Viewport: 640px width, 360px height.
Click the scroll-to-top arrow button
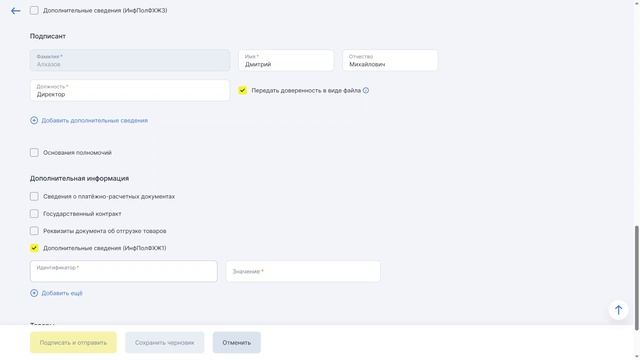click(x=618, y=310)
